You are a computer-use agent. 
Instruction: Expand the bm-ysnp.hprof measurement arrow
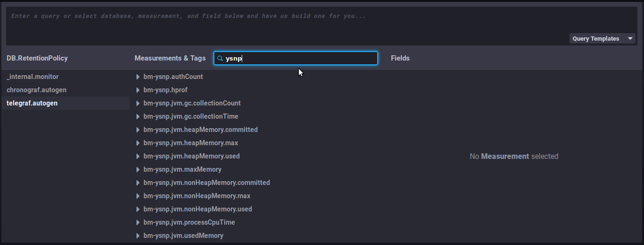138,90
